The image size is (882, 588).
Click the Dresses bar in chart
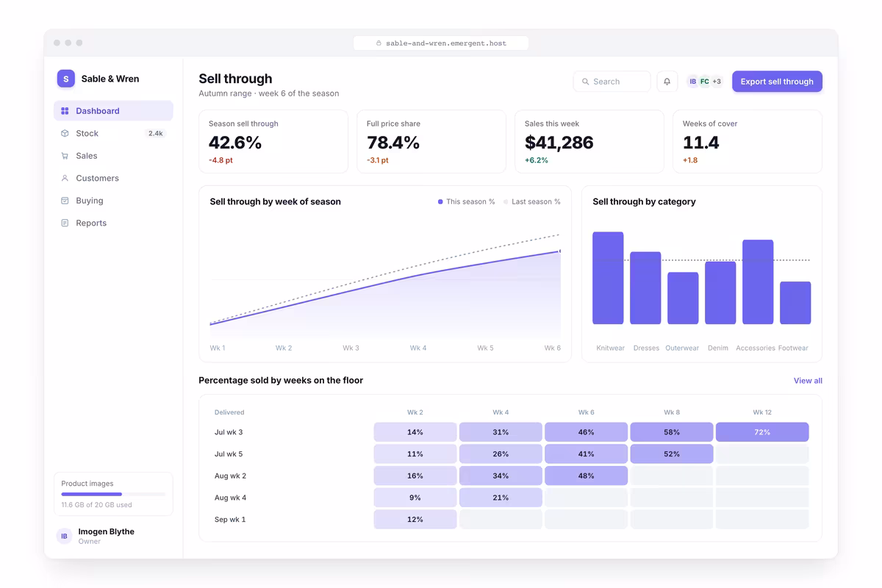click(x=645, y=288)
